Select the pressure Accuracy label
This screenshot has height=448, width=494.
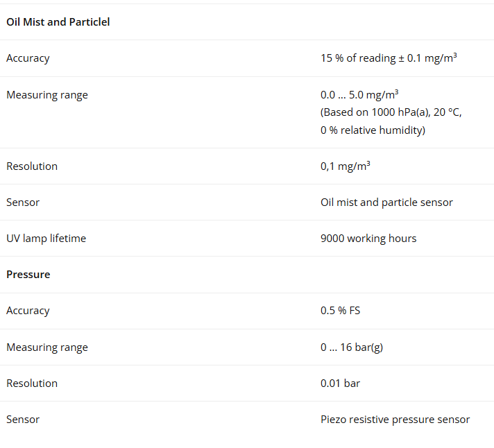click(x=28, y=311)
